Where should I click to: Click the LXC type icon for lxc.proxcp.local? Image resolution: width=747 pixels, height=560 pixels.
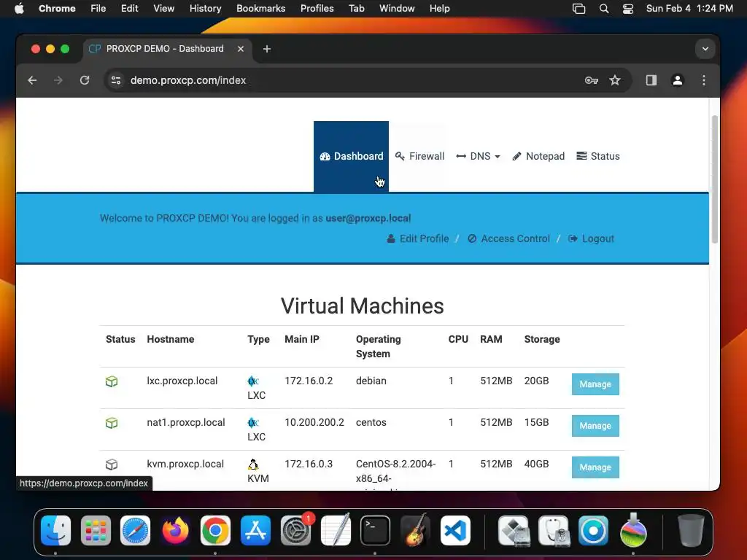[x=253, y=381]
